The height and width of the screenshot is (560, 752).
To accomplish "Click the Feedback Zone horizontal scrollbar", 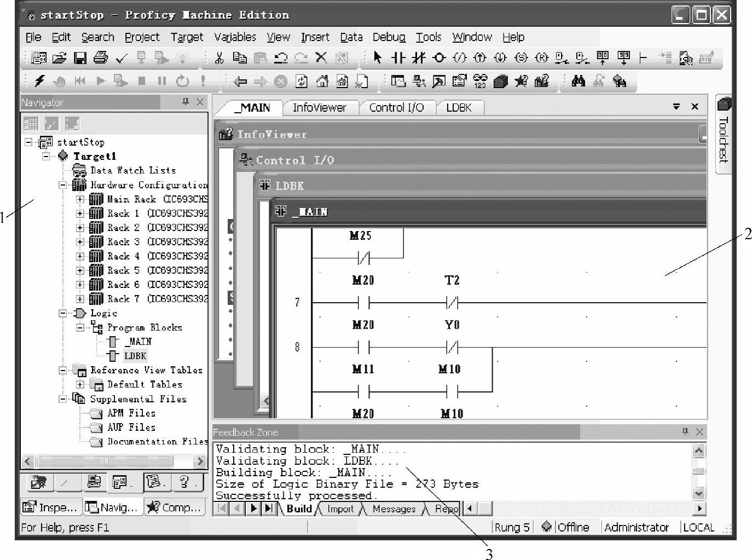I will pyautogui.click(x=585, y=509).
